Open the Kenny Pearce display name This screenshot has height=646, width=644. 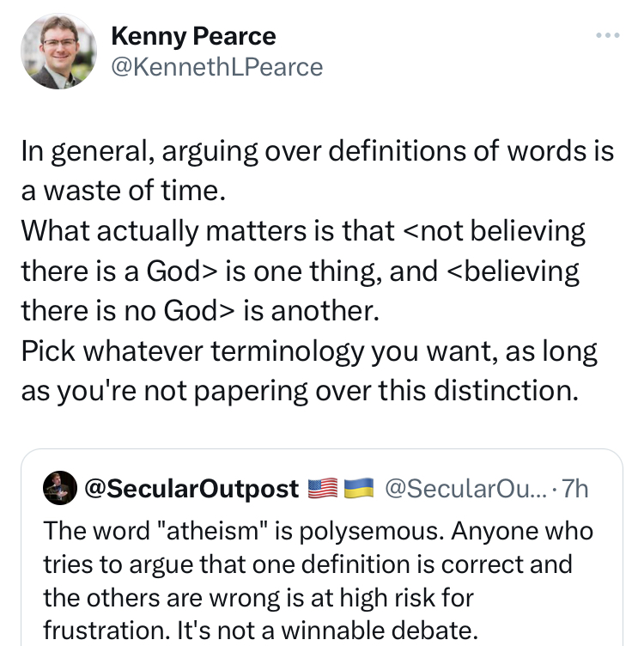click(x=193, y=36)
